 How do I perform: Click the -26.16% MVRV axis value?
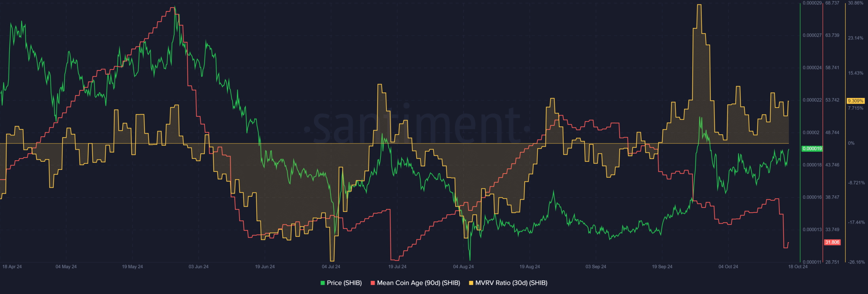click(x=856, y=262)
